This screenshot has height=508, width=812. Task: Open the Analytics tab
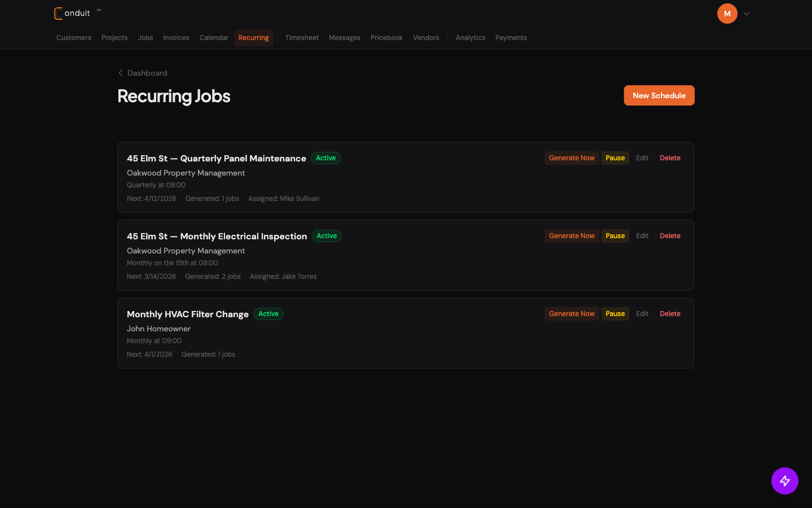click(470, 38)
